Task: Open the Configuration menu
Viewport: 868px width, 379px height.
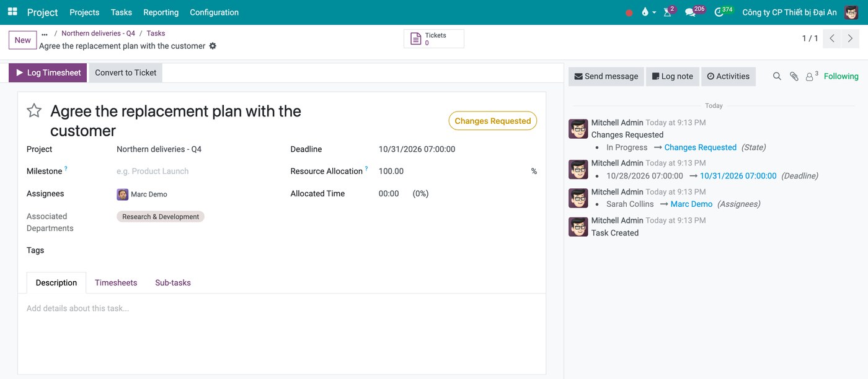Action: (x=214, y=12)
